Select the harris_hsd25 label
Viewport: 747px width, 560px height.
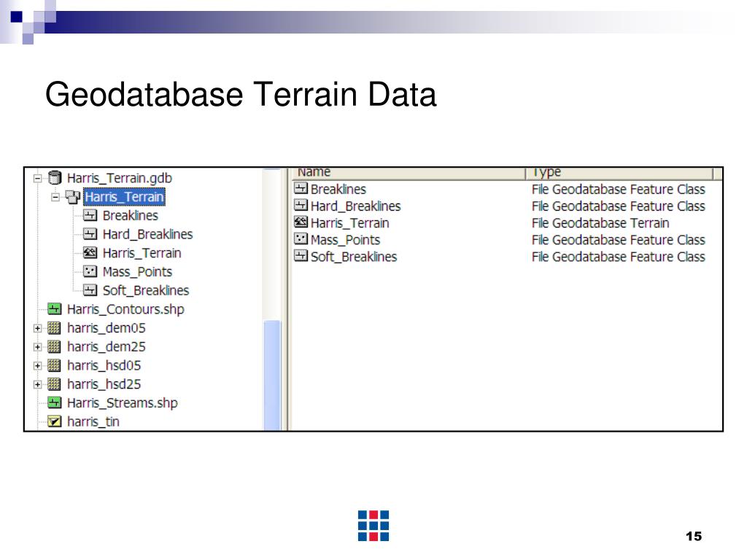104,384
